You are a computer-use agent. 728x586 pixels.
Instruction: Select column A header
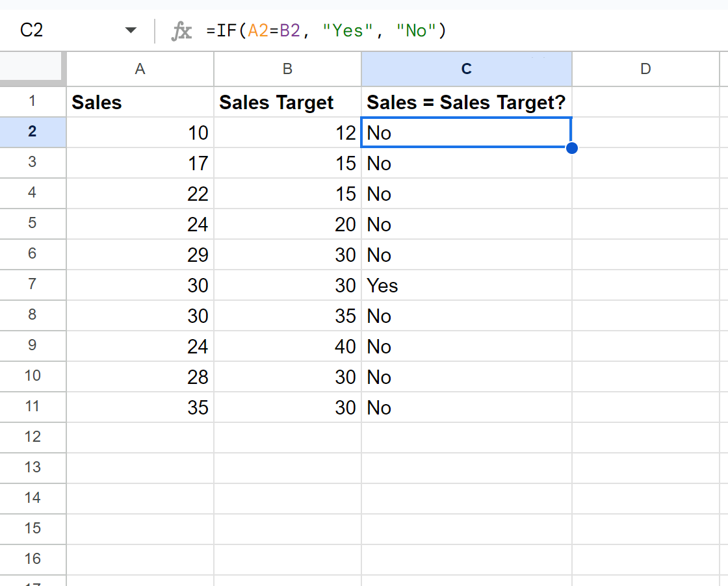click(140, 69)
